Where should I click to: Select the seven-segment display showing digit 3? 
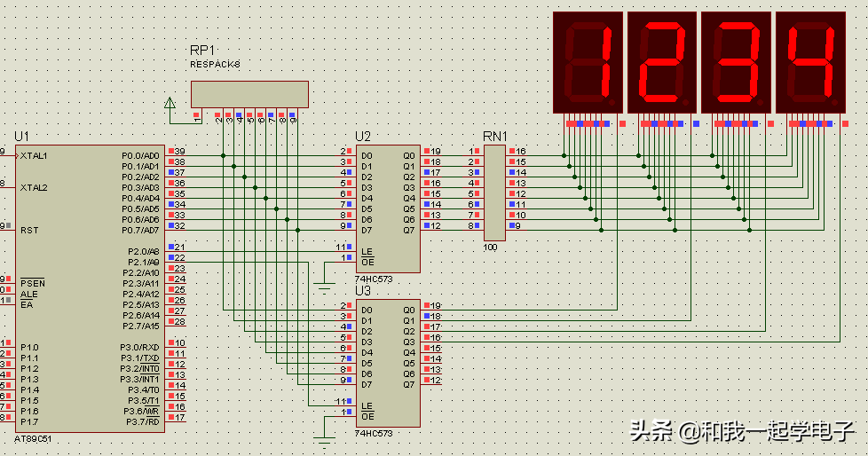coord(737,62)
